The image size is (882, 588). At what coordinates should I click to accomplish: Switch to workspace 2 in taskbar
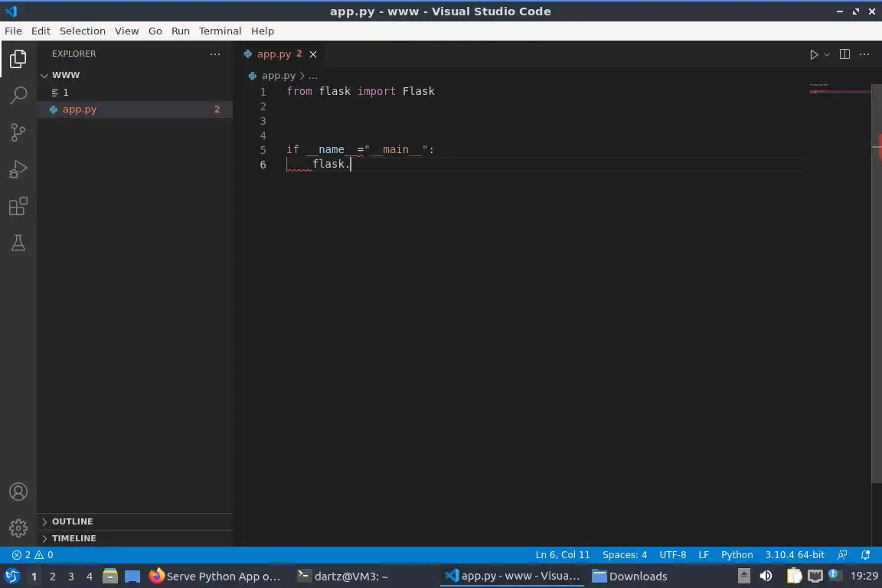(x=52, y=577)
